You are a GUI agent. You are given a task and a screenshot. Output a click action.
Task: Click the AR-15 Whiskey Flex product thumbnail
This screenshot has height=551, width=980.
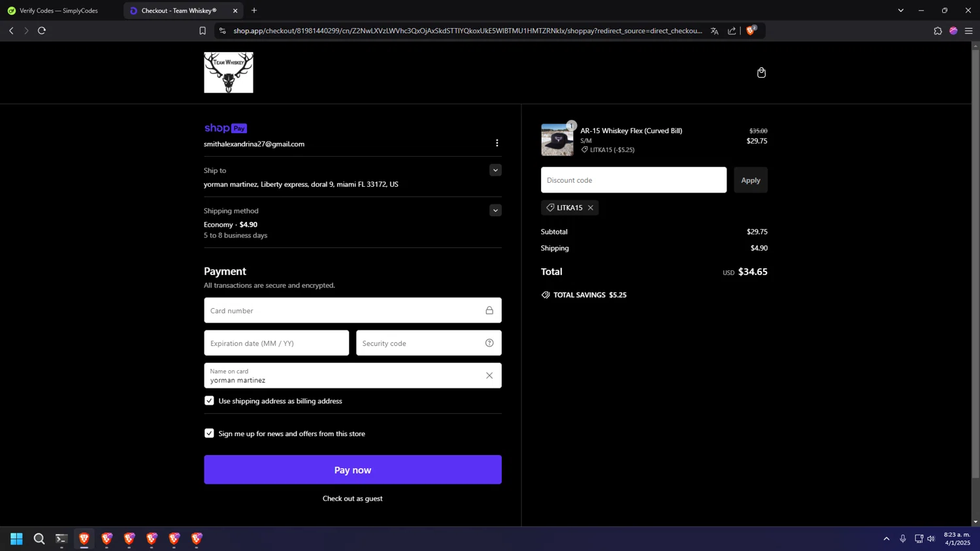point(557,139)
